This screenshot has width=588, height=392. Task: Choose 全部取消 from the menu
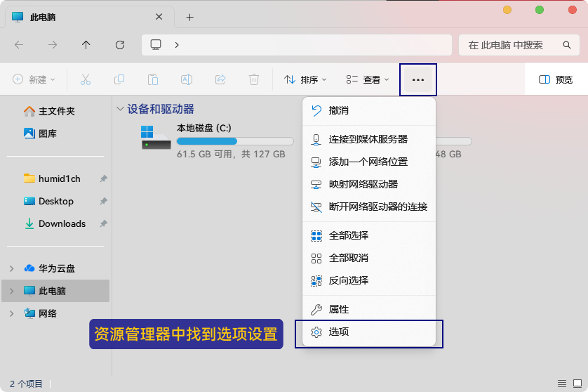click(369, 259)
